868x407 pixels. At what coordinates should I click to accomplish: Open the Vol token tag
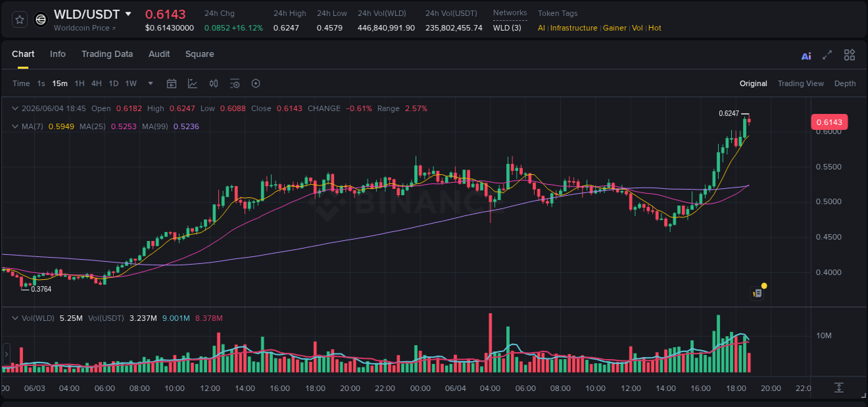click(637, 28)
